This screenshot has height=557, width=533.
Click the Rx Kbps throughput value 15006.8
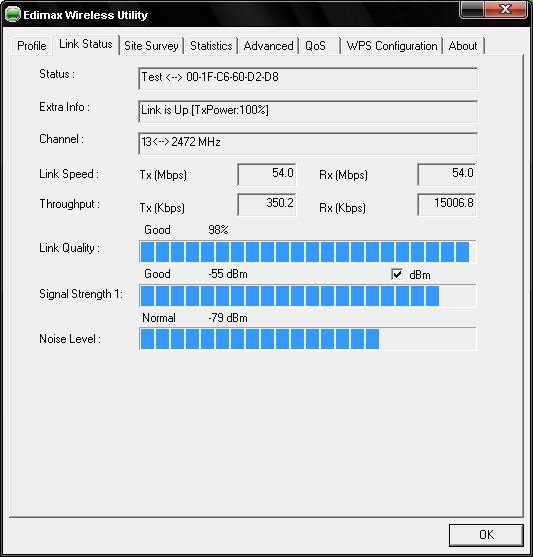[x=447, y=204]
